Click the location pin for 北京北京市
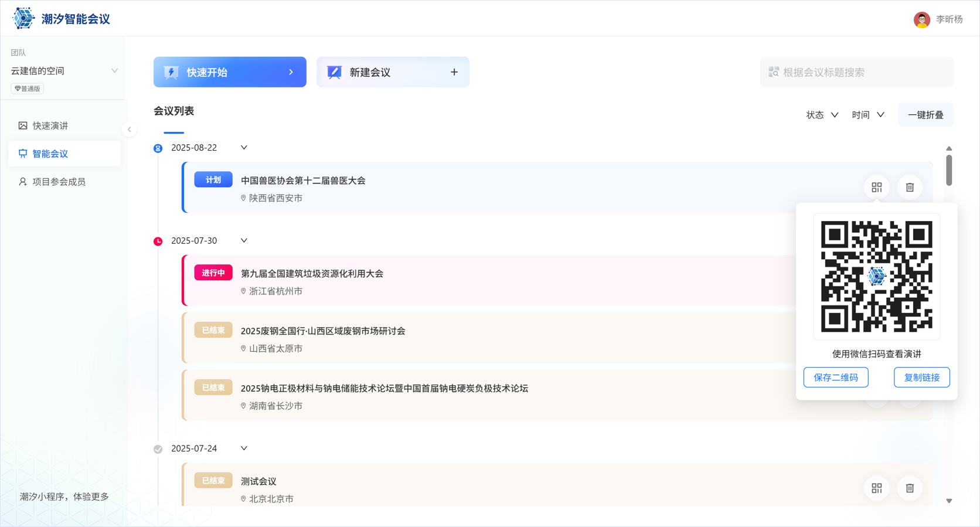The width and height of the screenshot is (980, 527). tap(243, 499)
